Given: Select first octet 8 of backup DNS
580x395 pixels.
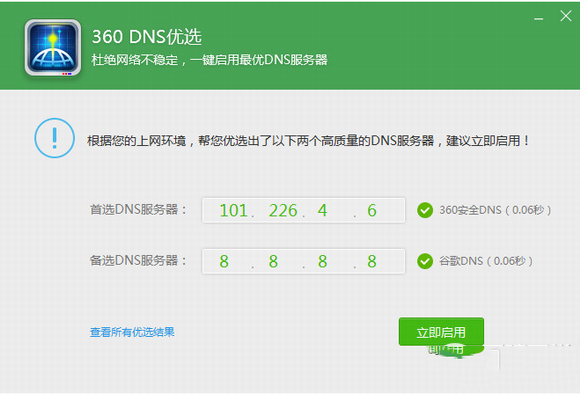Looking at the screenshot, I should tap(224, 261).
